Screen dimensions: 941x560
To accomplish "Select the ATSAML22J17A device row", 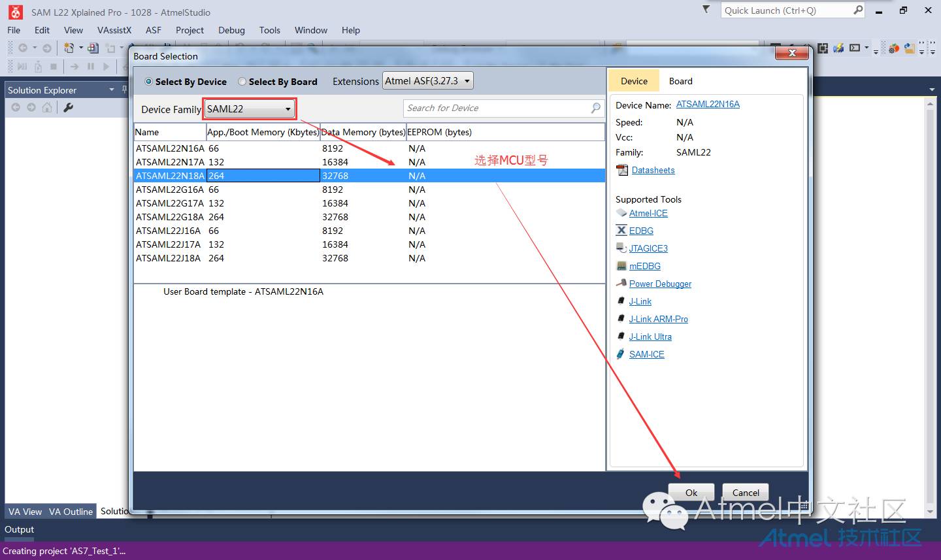I will (x=369, y=244).
